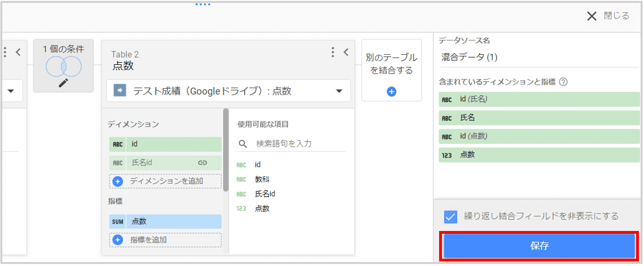Click 指標を追加 button

[x=165, y=239]
